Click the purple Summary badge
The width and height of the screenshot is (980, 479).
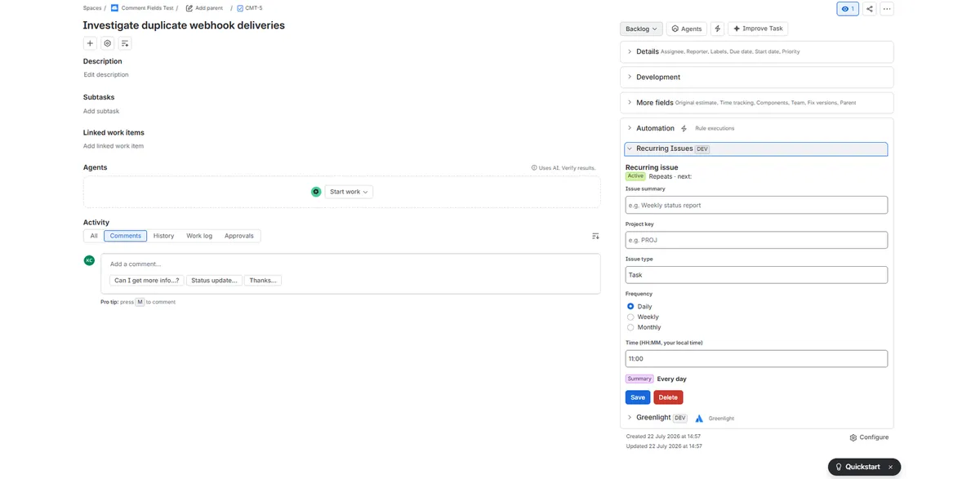pos(639,379)
